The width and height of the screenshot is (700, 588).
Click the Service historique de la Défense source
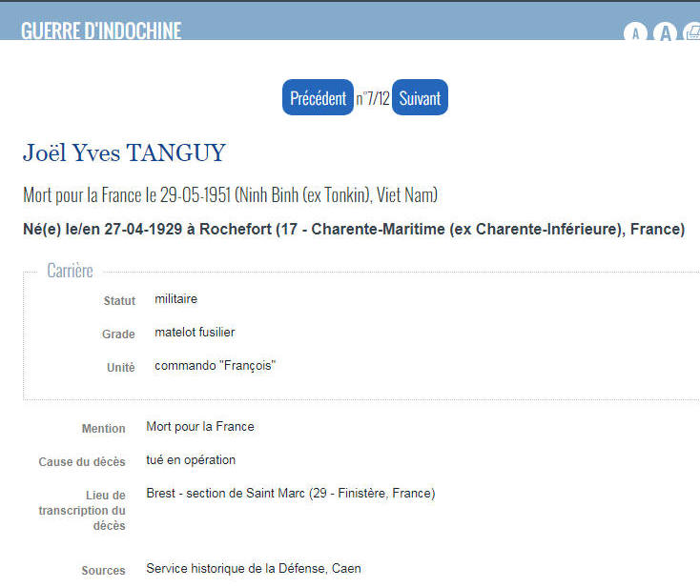coord(253,569)
